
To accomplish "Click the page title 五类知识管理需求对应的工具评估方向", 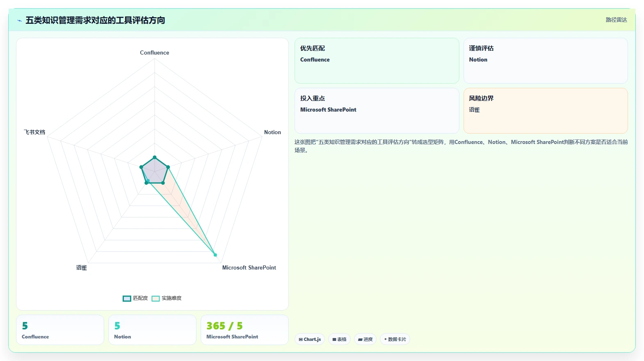I will click(x=95, y=20).
